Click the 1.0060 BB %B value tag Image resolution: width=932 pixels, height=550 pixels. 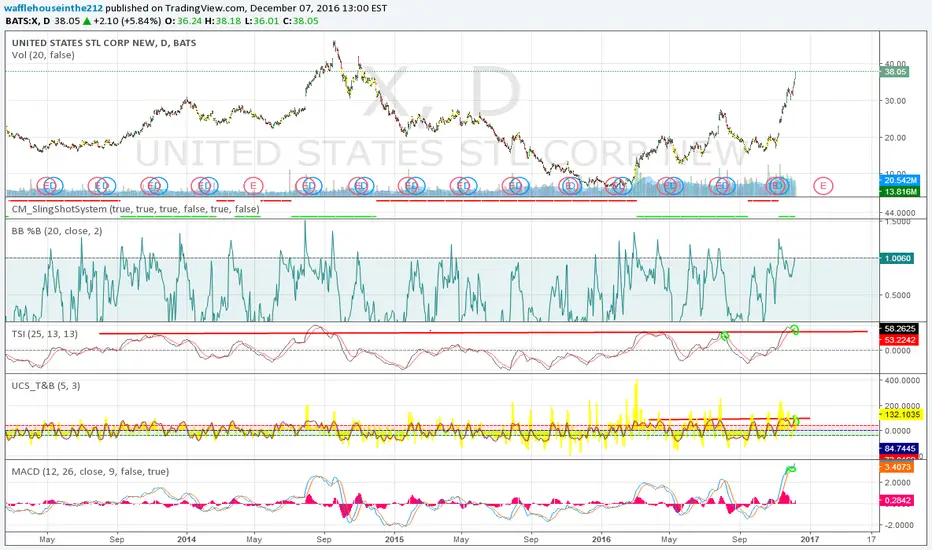tap(897, 258)
